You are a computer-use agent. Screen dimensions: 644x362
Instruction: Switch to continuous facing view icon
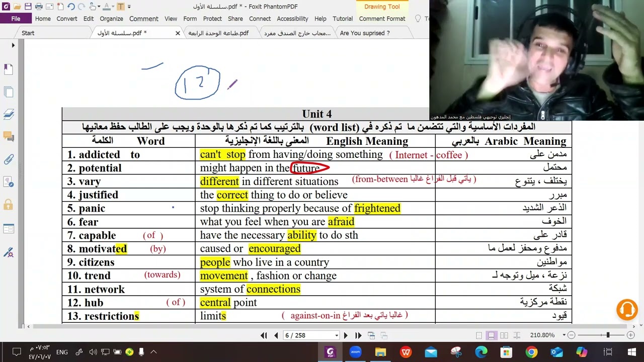(516, 335)
